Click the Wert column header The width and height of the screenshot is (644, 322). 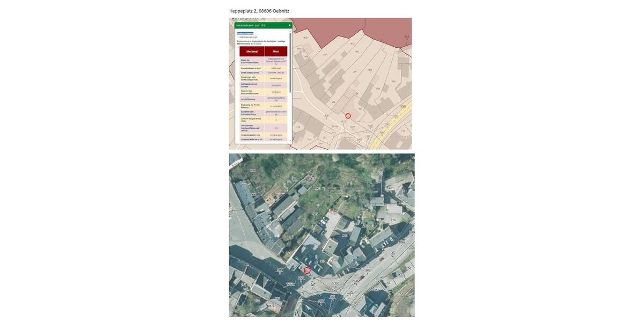click(276, 51)
